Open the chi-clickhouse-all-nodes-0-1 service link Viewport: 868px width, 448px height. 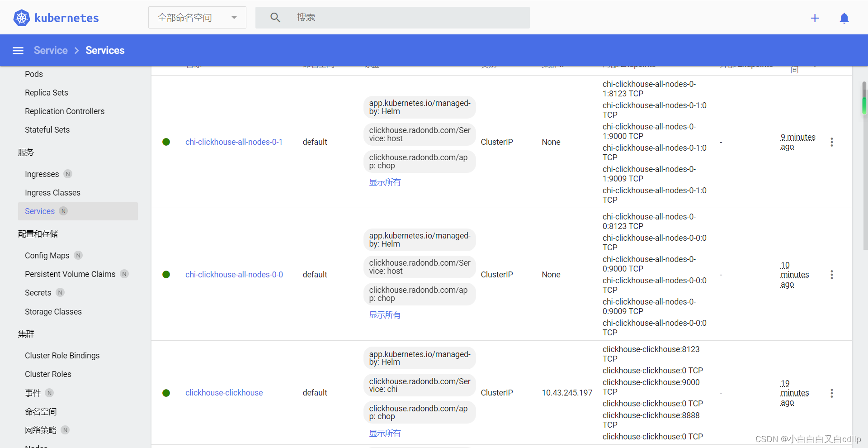[234, 142]
